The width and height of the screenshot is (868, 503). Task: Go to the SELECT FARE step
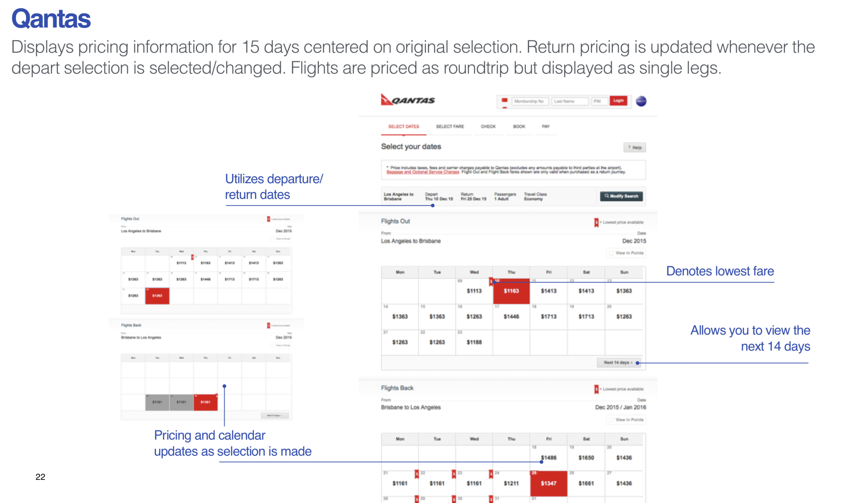(449, 127)
